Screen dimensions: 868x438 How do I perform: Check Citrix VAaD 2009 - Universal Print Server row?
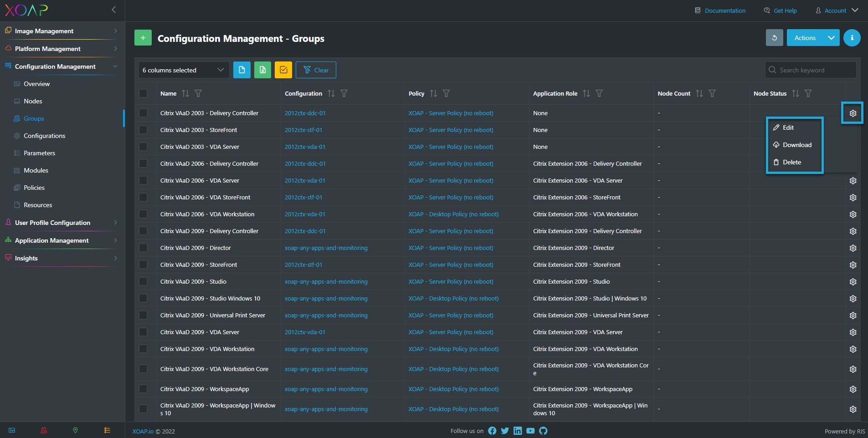point(143,315)
